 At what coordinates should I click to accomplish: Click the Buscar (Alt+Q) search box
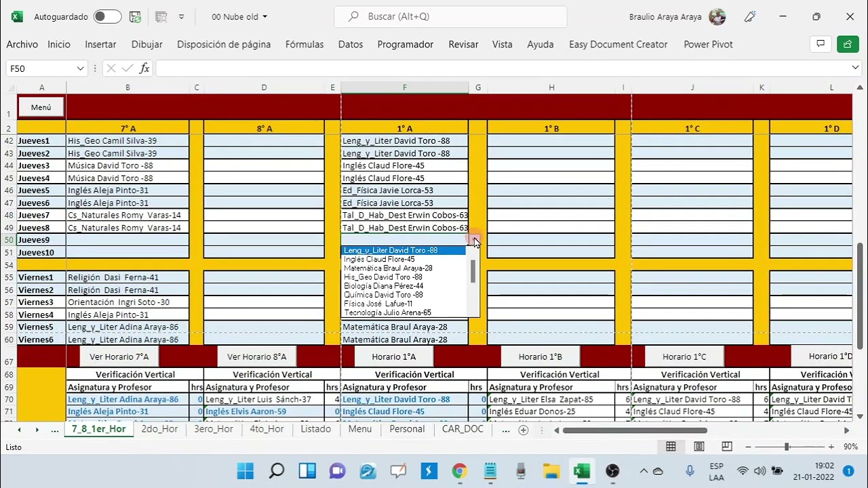pos(450,16)
